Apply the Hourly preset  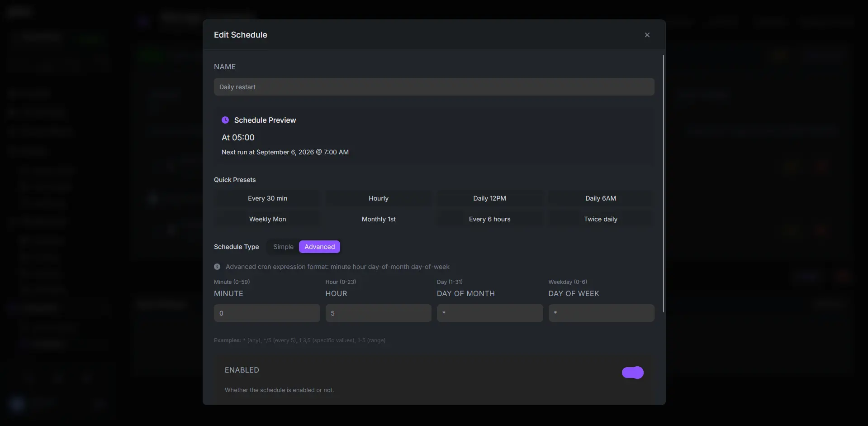(x=378, y=198)
